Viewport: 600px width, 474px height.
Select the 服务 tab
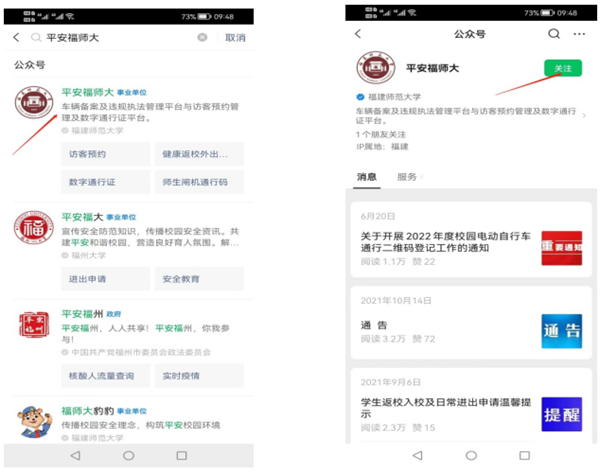407,177
